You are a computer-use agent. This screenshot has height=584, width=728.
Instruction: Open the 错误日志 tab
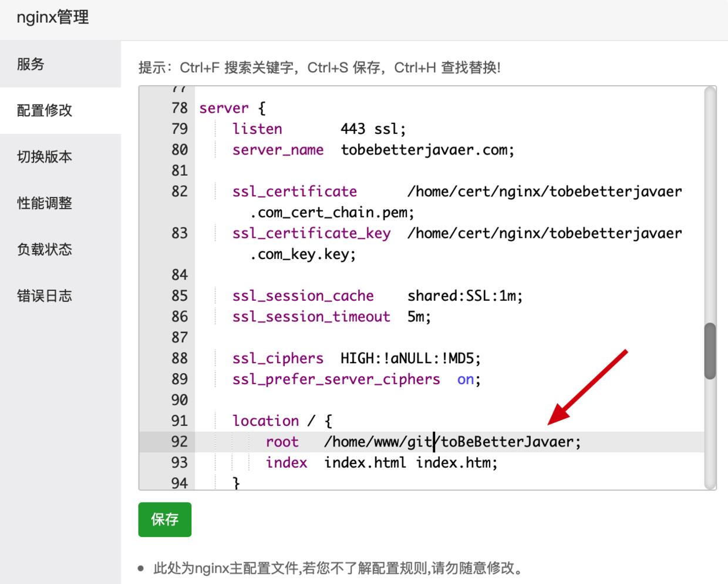click(45, 296)
